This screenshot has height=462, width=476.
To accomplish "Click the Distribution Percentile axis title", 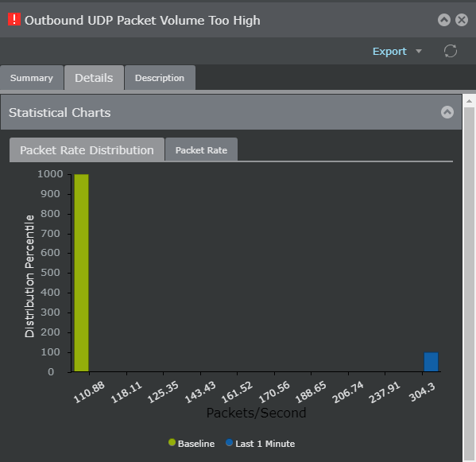I will [x=29, y=276].
